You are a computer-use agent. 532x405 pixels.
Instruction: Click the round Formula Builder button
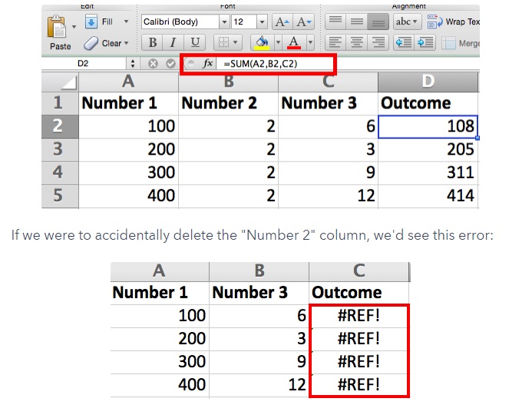[x=191, y=64]
